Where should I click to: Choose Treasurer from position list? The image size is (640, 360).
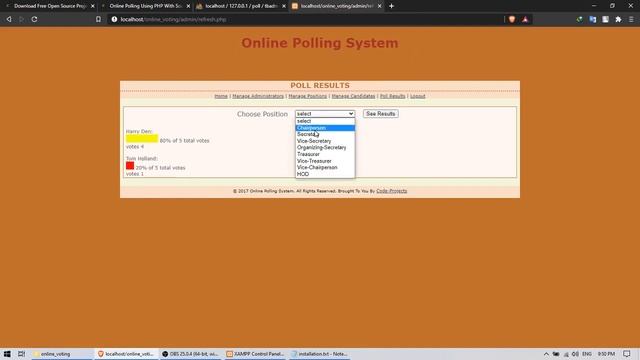click(x=325, y=154)
